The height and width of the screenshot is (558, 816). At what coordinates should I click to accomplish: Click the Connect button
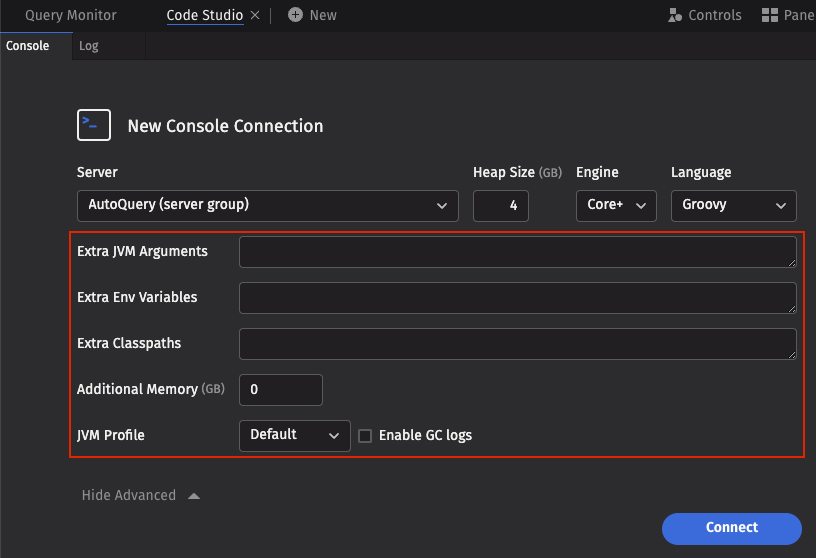(731, 528)
